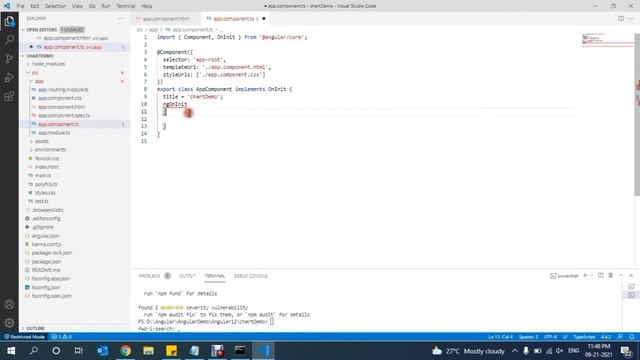Image resolution: width=640 pixels, height=360 pixels.
Task: Open app.component.css in the file tree
Action: pos(60,98)
